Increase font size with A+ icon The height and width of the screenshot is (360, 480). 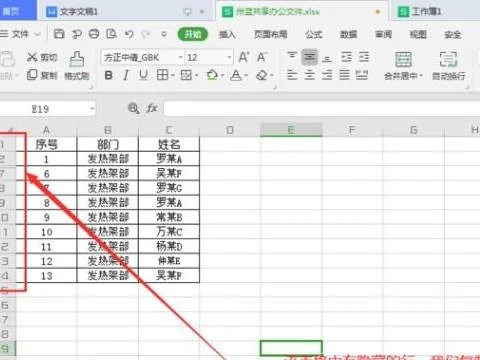coord(244,57)
